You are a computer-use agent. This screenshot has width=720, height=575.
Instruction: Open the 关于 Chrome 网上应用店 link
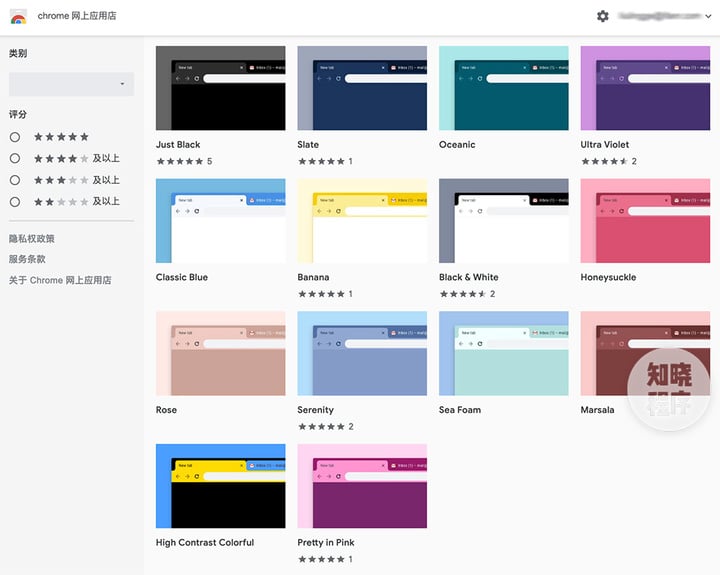pos(60,280)
